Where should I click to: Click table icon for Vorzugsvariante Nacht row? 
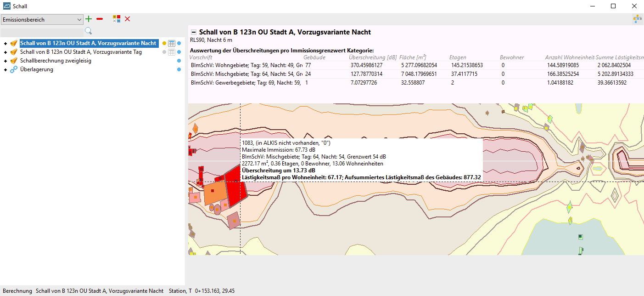pos(172,43)
